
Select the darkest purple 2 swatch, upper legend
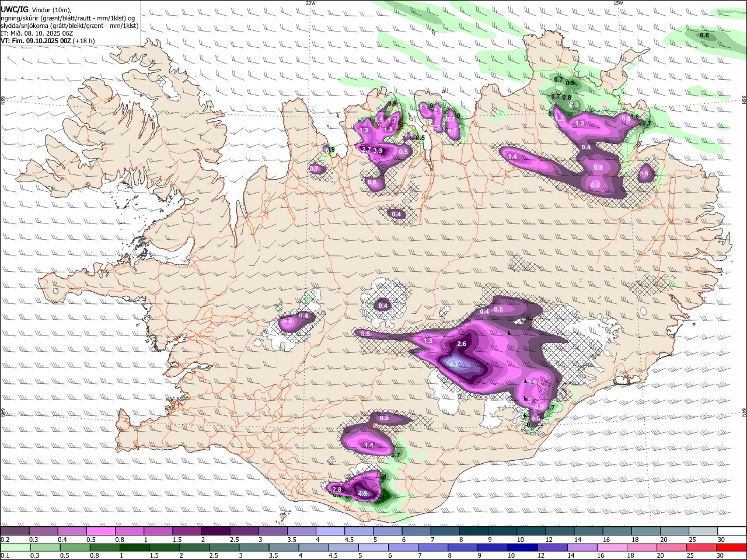click(x=215, y=531)
